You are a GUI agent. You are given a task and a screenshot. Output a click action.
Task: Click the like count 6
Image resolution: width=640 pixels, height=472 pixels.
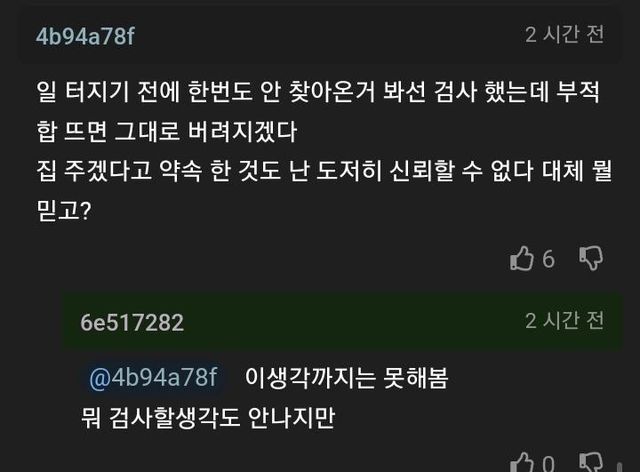(549, 259)
